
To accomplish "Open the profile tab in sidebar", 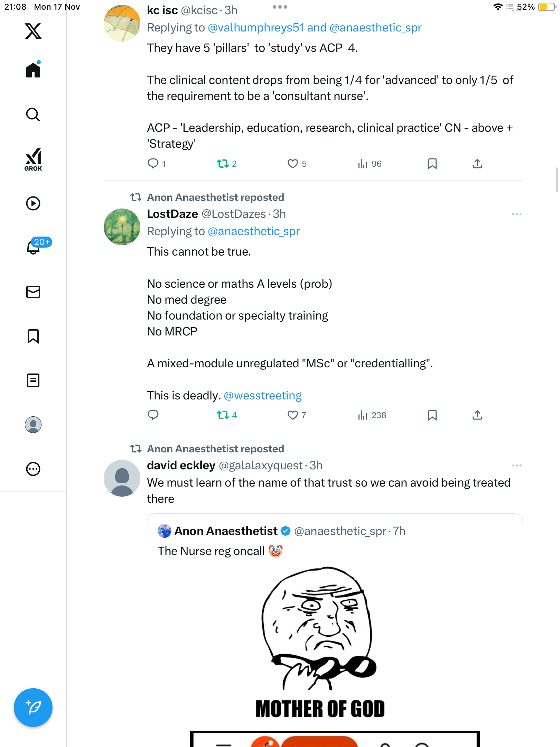I will pyautogui.click(x=33, y=425).
